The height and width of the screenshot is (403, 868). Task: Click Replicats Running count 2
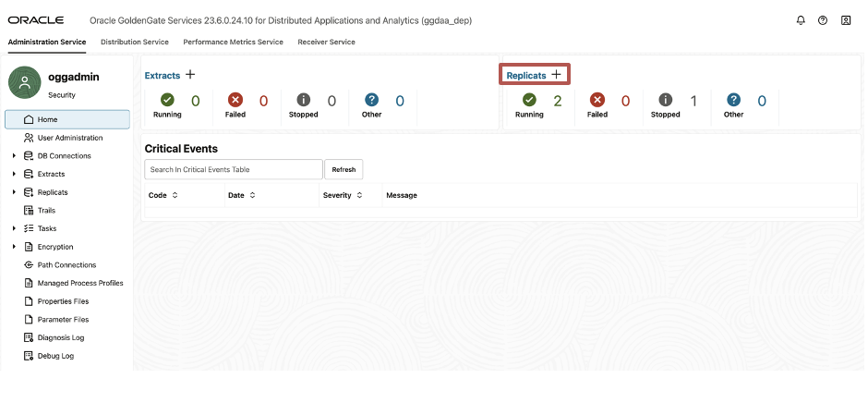click(x=558, y=101)
